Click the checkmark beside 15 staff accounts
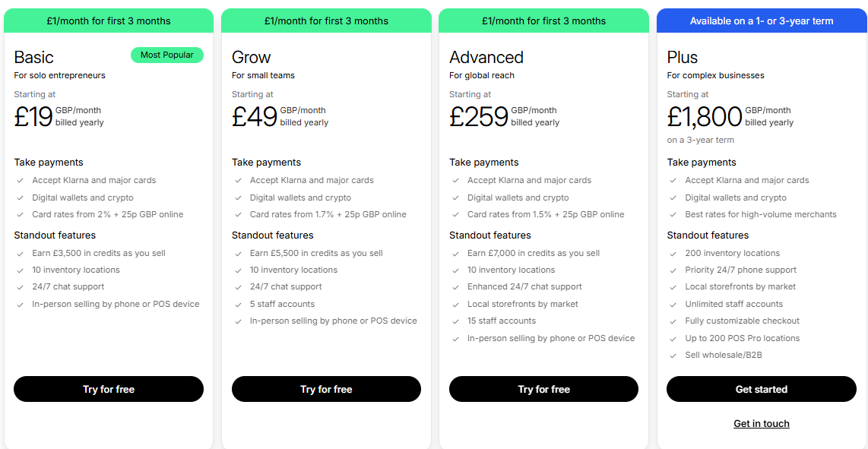The width and height of the screenshot is (868, 449). point(455,321)
